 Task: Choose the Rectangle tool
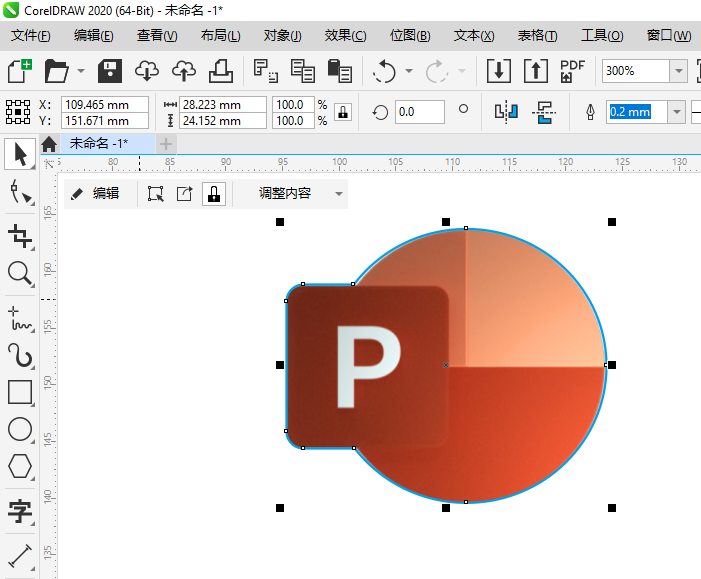[x=20, y=391]
